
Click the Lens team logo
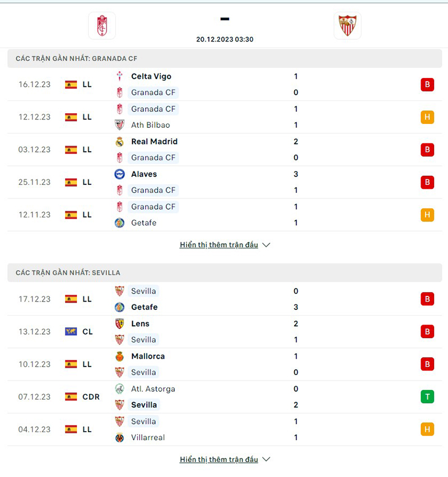pos(119,323)
